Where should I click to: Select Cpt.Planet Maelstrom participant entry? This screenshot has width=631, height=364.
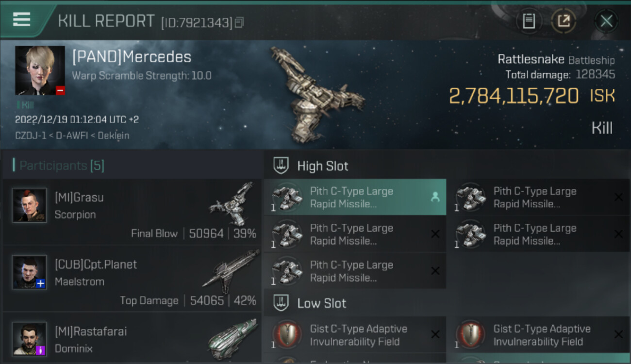pyautogui.click(x=132, y=279)
